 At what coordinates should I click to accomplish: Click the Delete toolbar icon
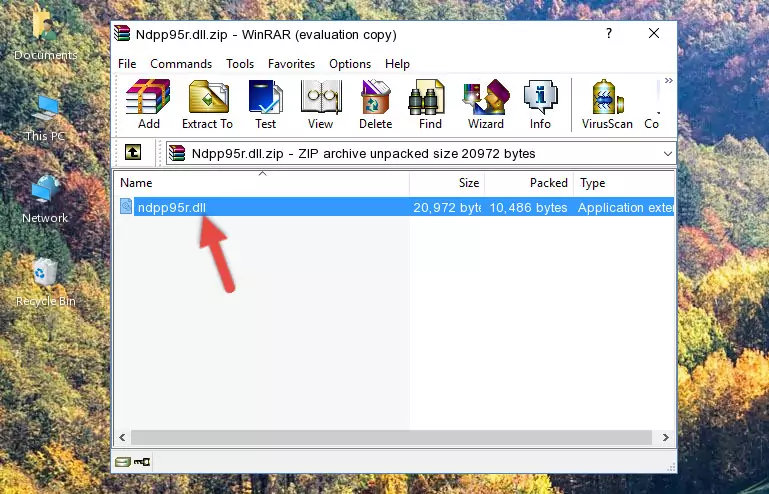(x=375, y=104)
